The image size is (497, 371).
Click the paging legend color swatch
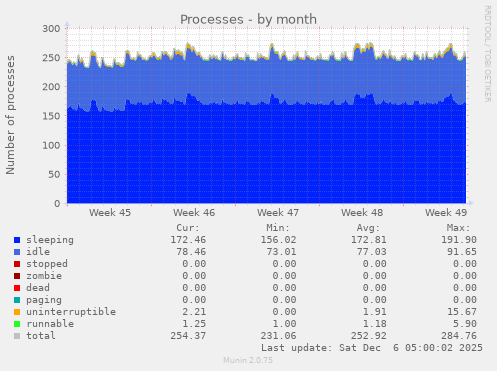point(17,300)
